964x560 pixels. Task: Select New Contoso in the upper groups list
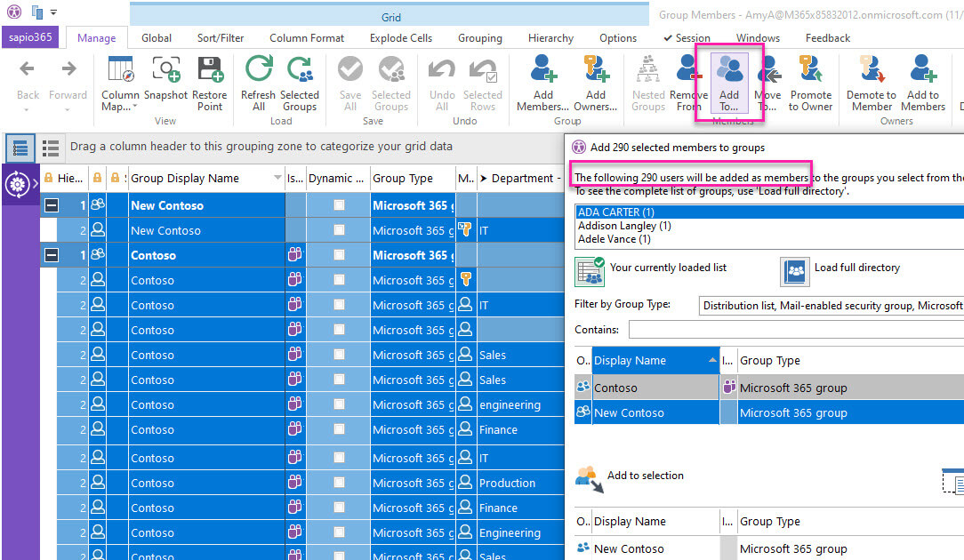(x=769, y=413)
